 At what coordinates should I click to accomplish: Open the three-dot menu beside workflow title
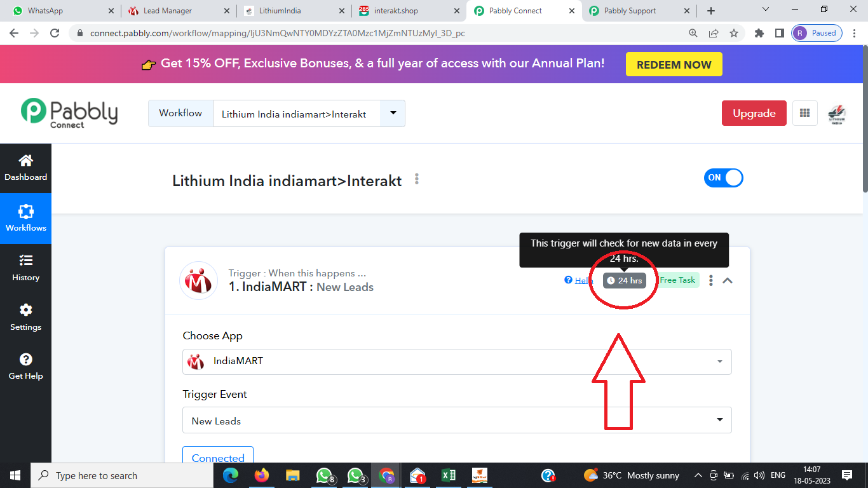(417, 179)
